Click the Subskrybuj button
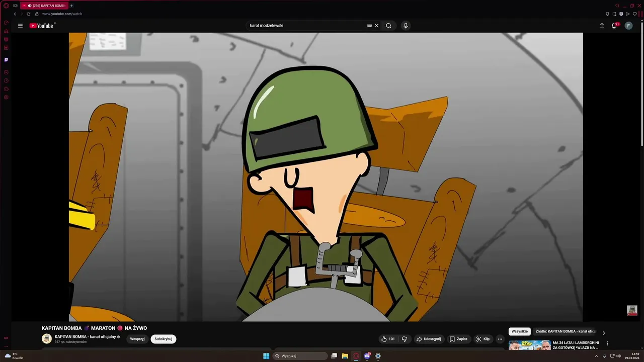644x362 pixels. [164, 339]
